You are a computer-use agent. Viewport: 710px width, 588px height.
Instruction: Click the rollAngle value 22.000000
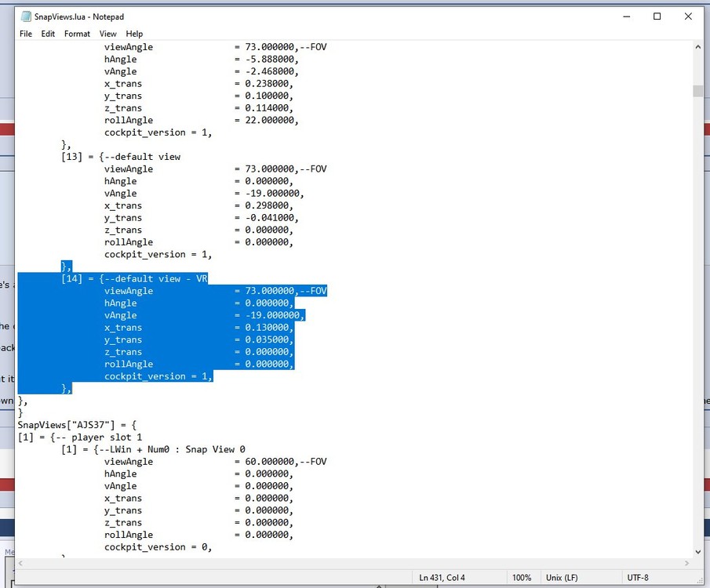point(270,121)
